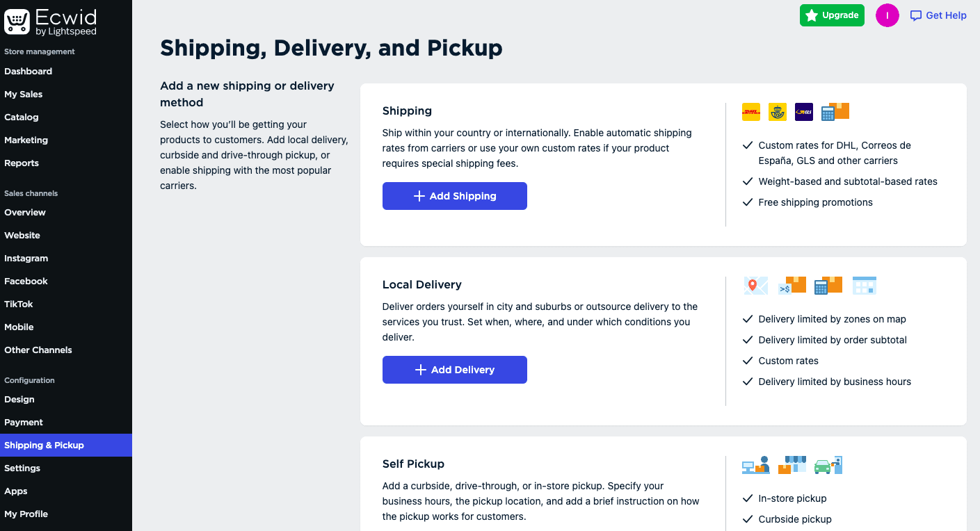Click the Ecwid shopping cart logo
The height and width of the screenshot is (531, 980).
17,22
